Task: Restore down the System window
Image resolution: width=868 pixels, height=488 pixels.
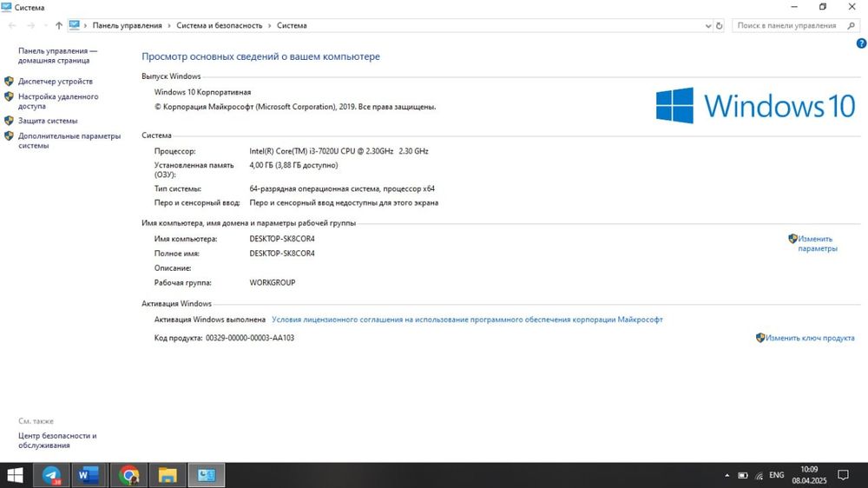Action: 823,7
